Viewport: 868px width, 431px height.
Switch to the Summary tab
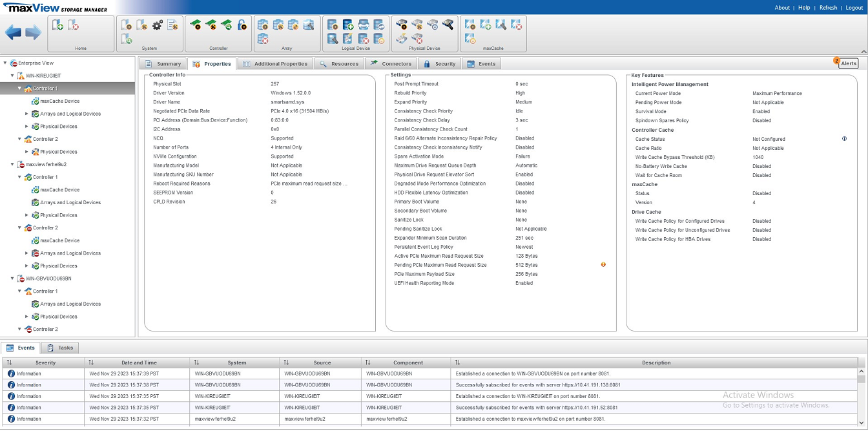pyautogui.click(x=163, y=64)
